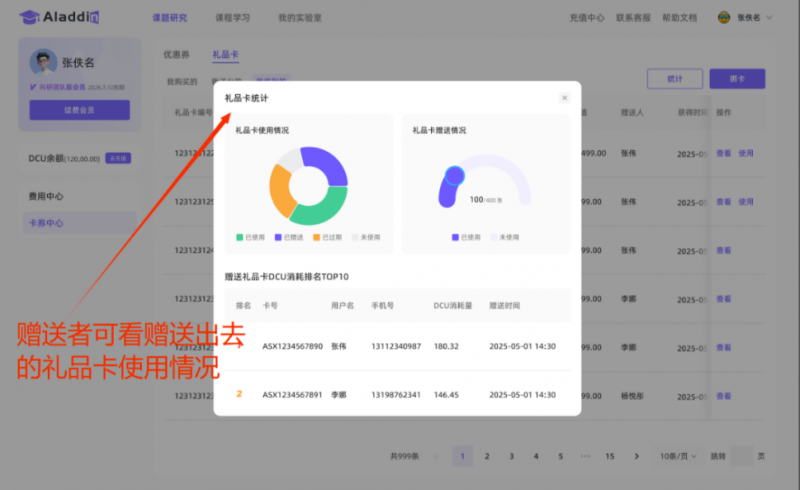This screenshot has width=800, height=490.
Task: Click the 张佚名 avatar in sidebar
Action: [42, 63]
